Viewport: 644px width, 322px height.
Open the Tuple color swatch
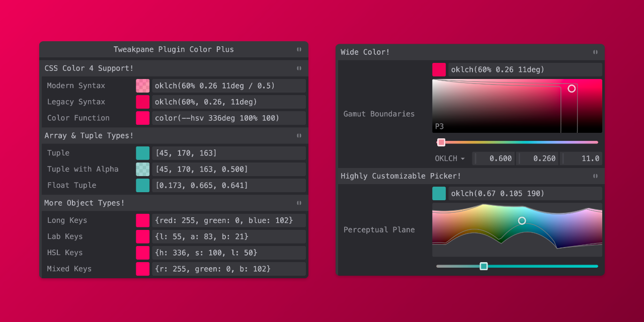[x=142, y=153]
